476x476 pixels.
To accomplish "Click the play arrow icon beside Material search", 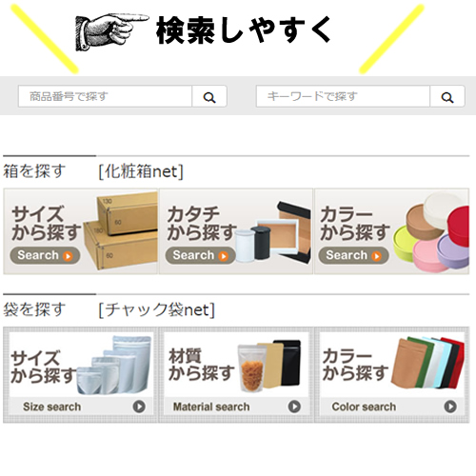I will tap(294, 407).
